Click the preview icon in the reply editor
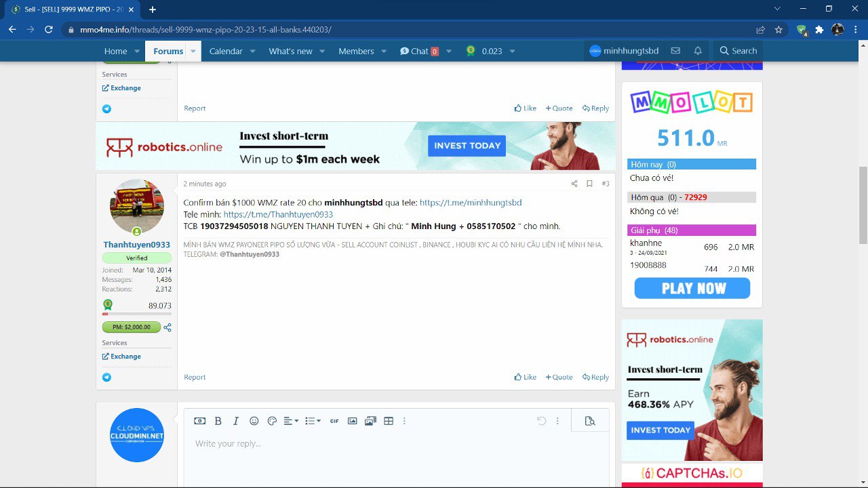Image resolution: width=868 pixels, height=488 pixels. click(590, 421)
